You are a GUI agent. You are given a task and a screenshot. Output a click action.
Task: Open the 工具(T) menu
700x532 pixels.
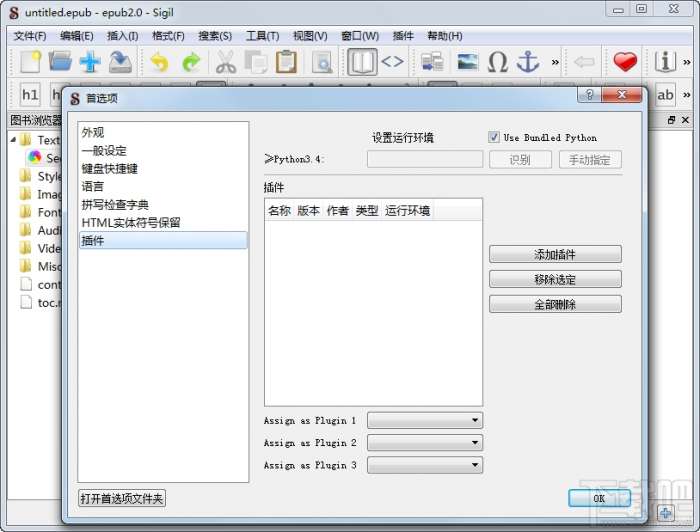tap(262, 36)
